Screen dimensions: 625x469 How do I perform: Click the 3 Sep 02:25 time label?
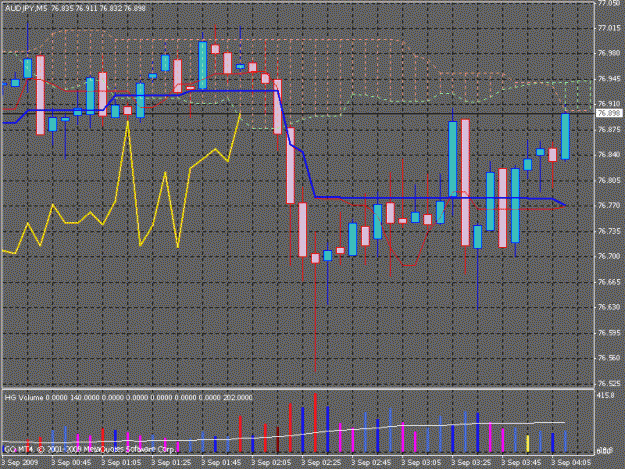(321, 463)
